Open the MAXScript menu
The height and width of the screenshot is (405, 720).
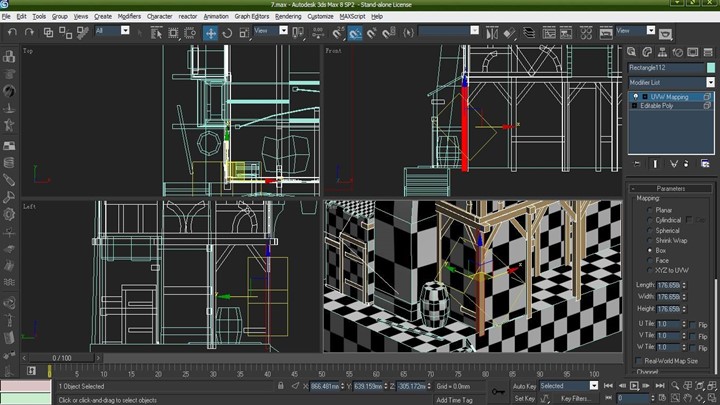[x=352, y=16]
